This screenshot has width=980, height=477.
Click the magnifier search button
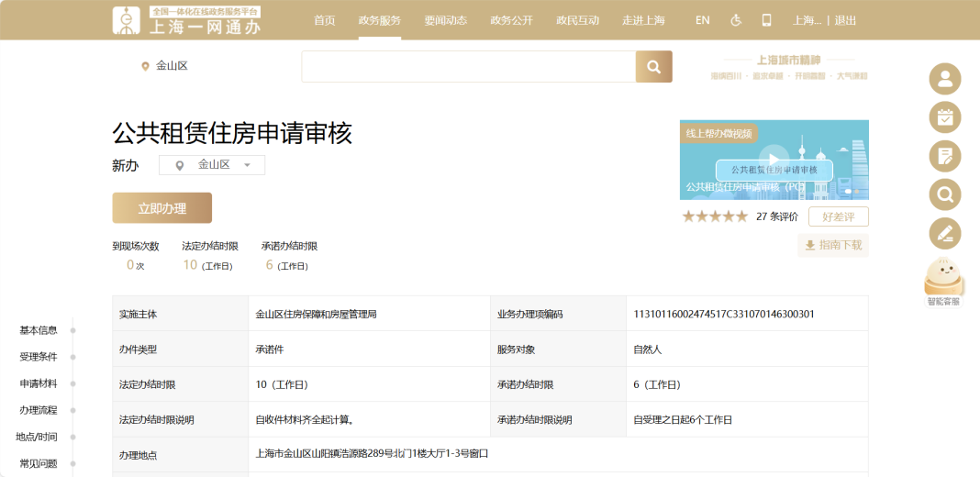coord(653,67)
